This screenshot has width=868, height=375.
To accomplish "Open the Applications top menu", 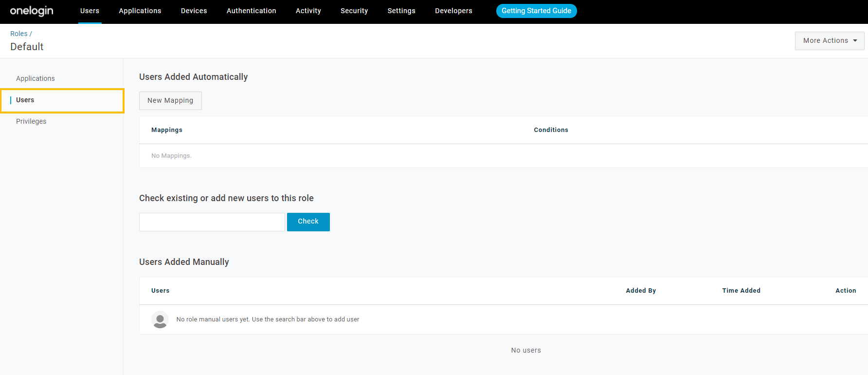I will [140, 11].
